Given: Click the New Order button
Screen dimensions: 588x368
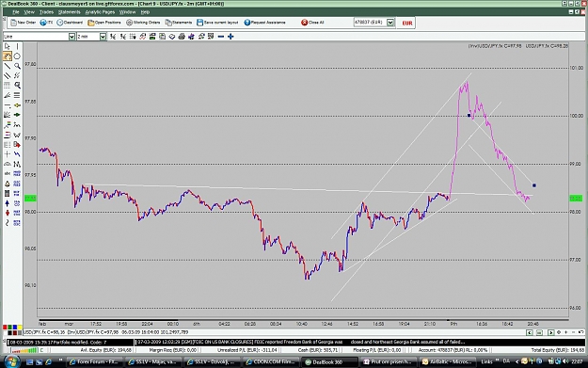Looking at the screenshot, I should 24,23.
